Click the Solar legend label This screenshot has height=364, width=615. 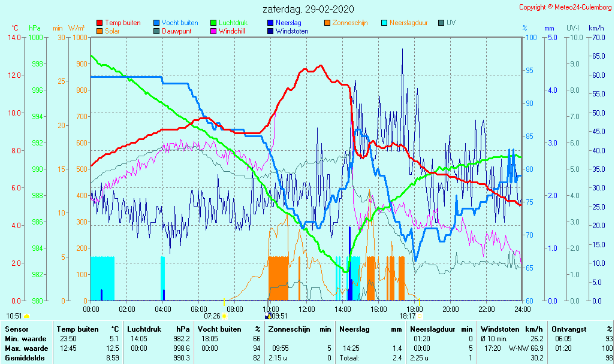[112, 31]
